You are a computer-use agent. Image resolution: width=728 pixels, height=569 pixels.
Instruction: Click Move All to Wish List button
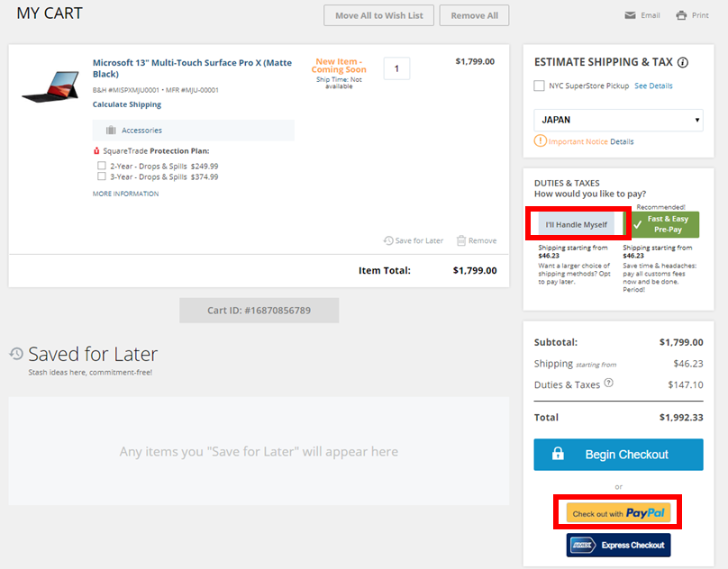[378, 15]
